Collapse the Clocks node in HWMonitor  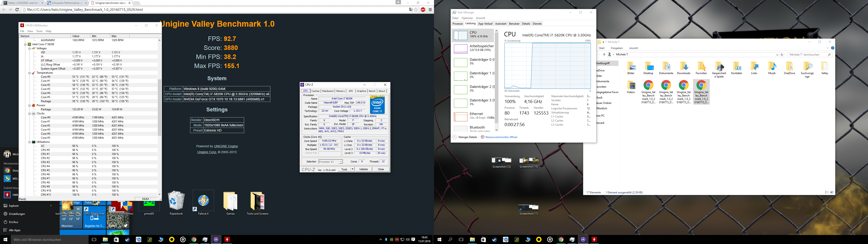[29, 114]
